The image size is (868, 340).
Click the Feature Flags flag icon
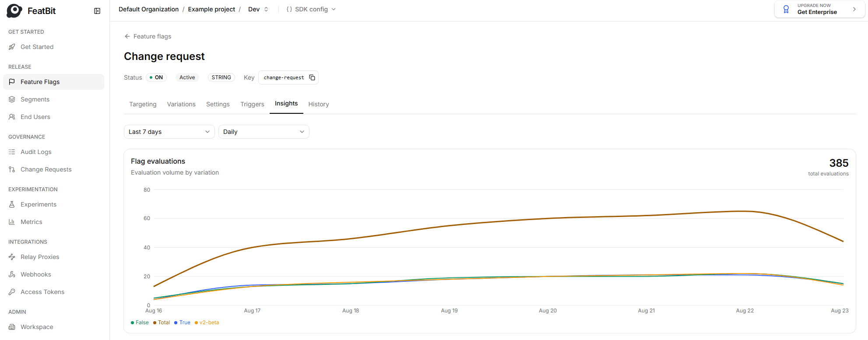[x=12, y=82]
